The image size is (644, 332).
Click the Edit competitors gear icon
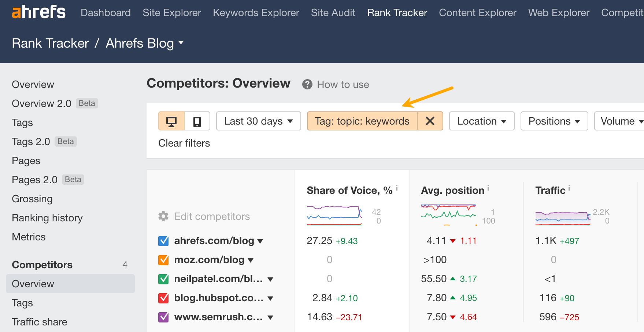click(x=163, y=216)
